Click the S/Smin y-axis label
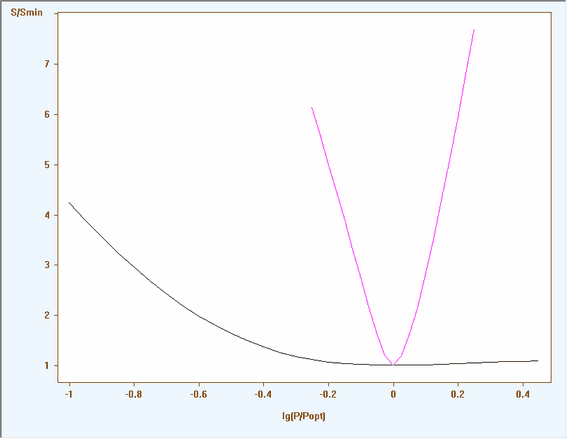The image size is (567, 439). (26, 13)
